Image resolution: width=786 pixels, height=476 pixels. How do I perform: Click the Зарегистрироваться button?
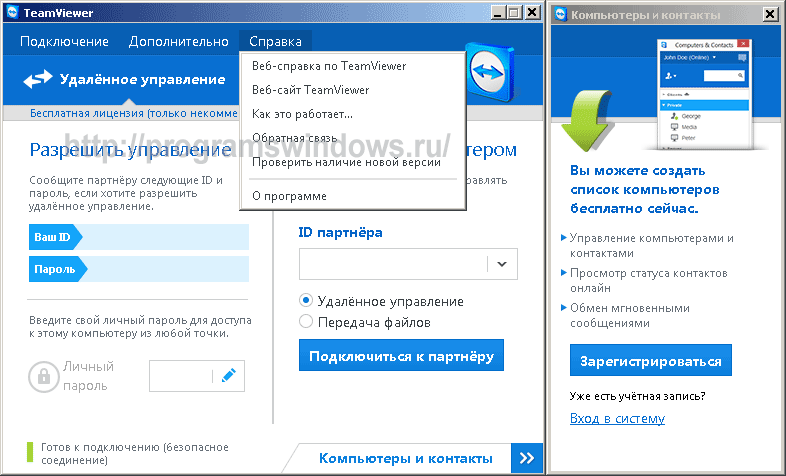(651, 360)
